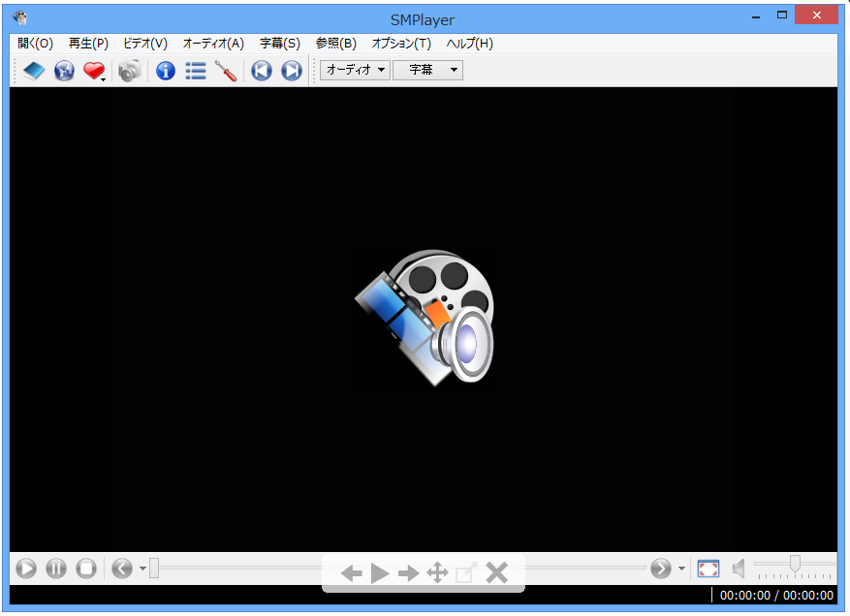Close the SMPlayer window
The image size is (850, 616).
coord(816,15)
